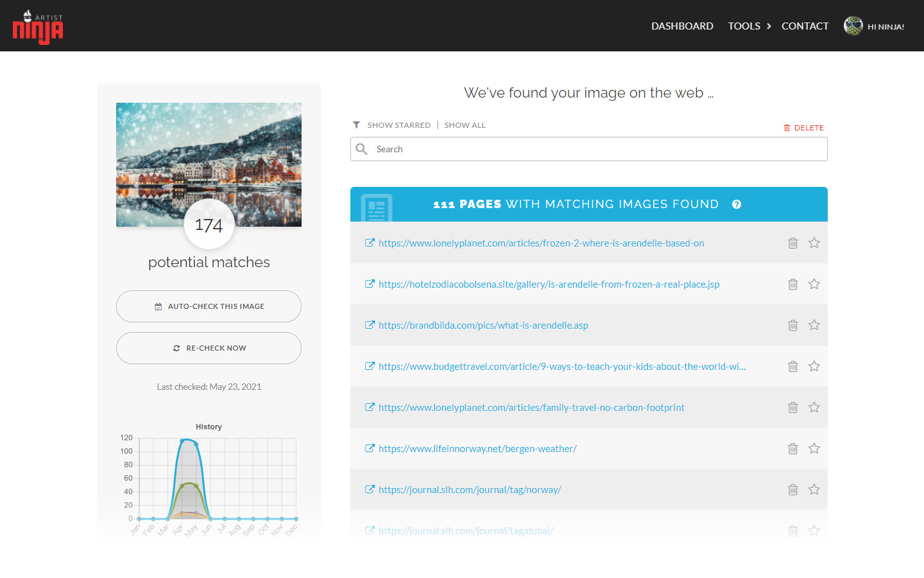
Task: Expand the Tools menu
Action: pyautogui.click(x=749, y=26)
